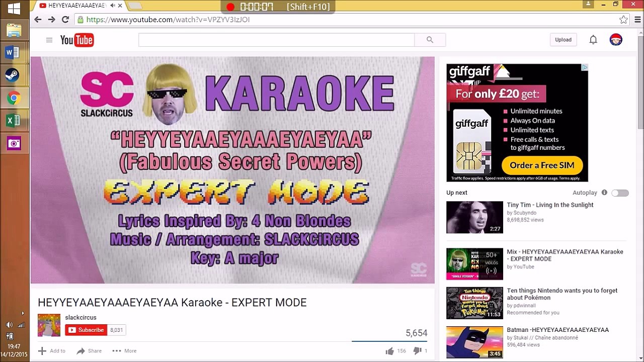Click the Add to button
Image resolution: width=644 pixels, height=362 pixels.
click(52, 351)
